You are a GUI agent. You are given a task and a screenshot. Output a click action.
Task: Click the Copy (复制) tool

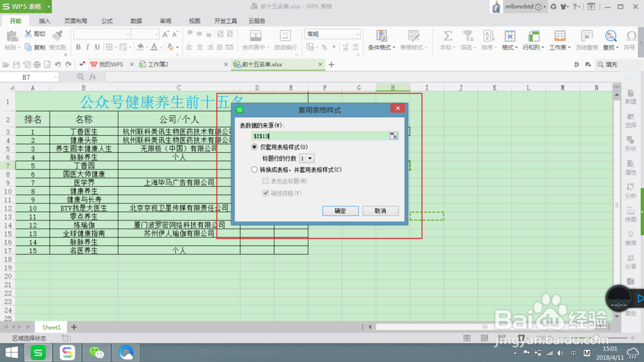(35, 47)
